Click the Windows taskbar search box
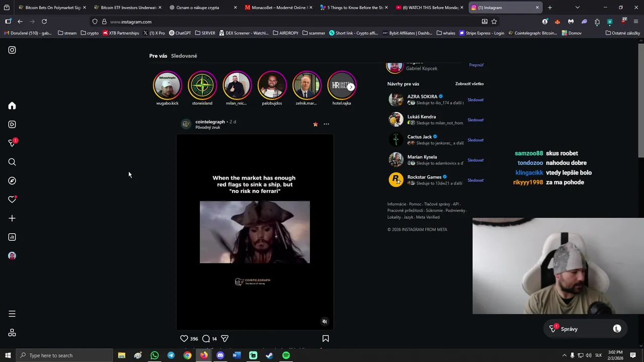644x362 pixels. coord(64,355)
